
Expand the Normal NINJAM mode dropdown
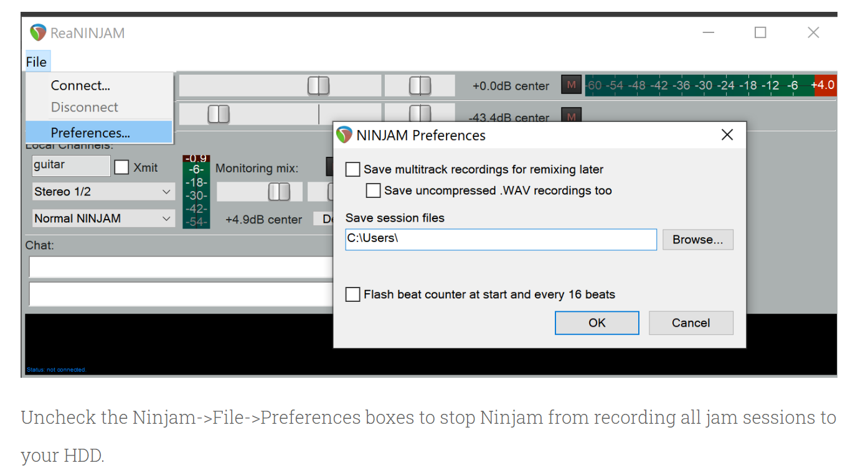(103, 218)
